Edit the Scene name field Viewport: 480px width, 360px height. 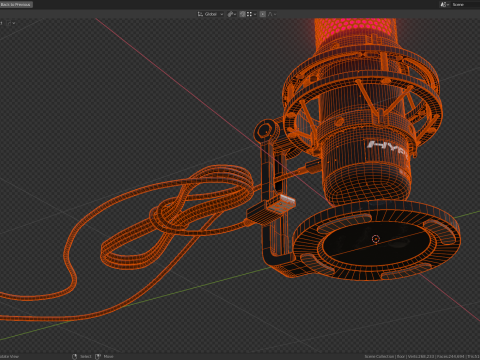pyautogui.click(x=466, y=4)
